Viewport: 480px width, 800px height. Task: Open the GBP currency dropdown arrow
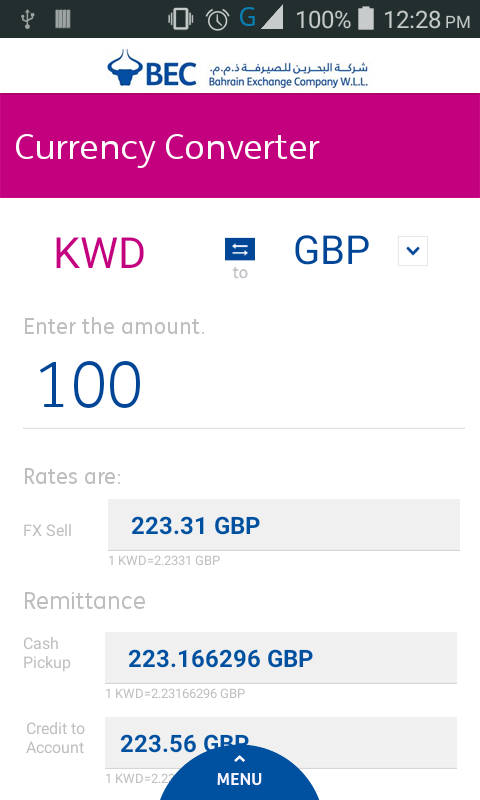(413, 251)
